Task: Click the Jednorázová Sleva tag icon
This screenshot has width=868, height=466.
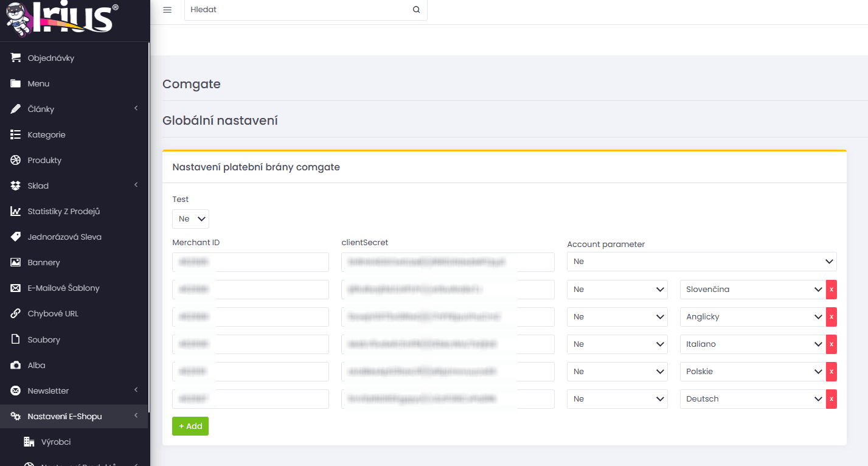Action: 16,237
